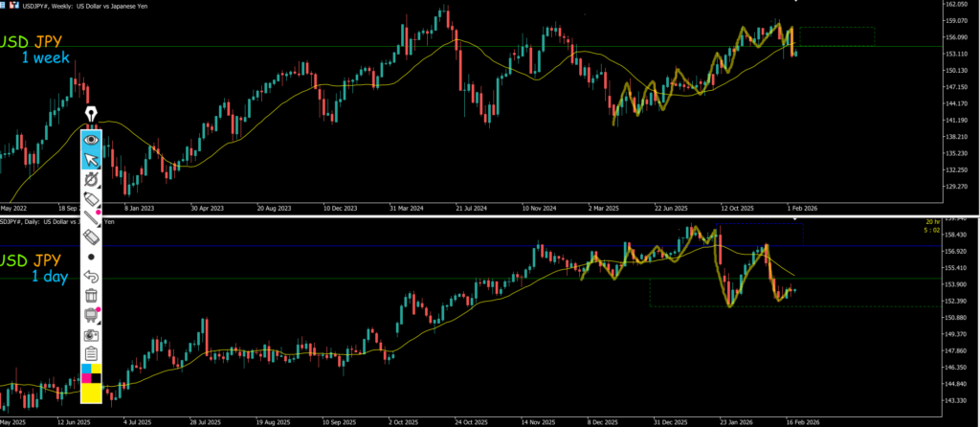Select the straight line drawing tool
Viewport: 980px width, 427px height.
point(92,218)
